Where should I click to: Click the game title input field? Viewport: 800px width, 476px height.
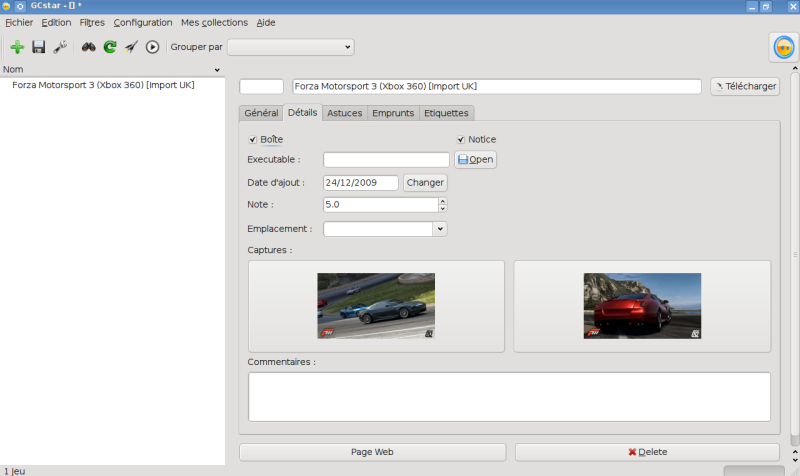tap(497, 86)
